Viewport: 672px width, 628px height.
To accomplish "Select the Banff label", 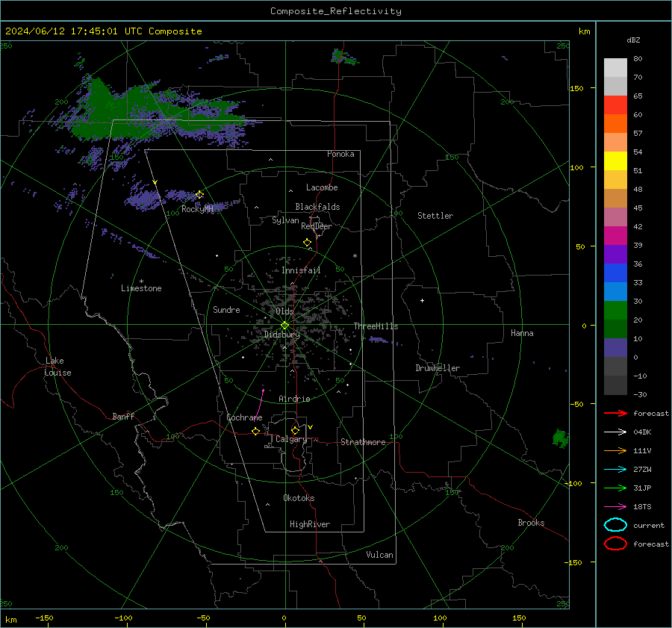I will (x=123, y=416).
